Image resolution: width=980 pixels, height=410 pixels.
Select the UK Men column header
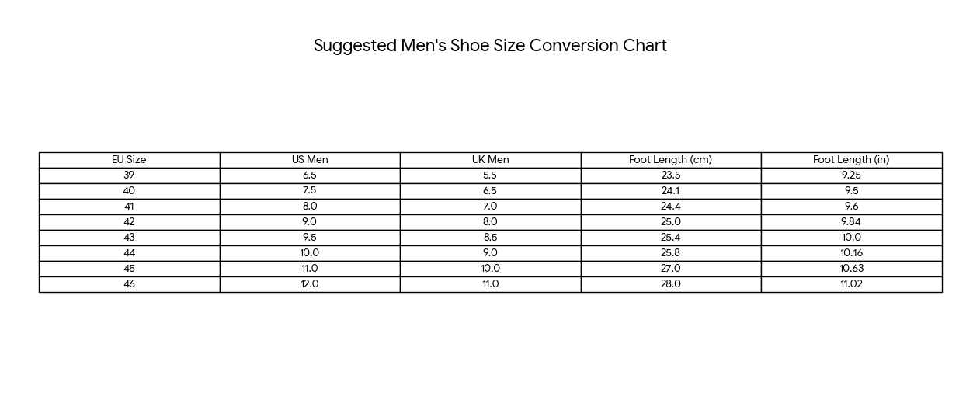click(490, 160)
